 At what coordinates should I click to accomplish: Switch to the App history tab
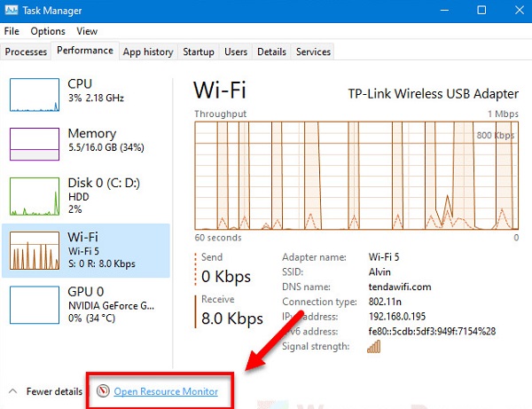point(148,51)
